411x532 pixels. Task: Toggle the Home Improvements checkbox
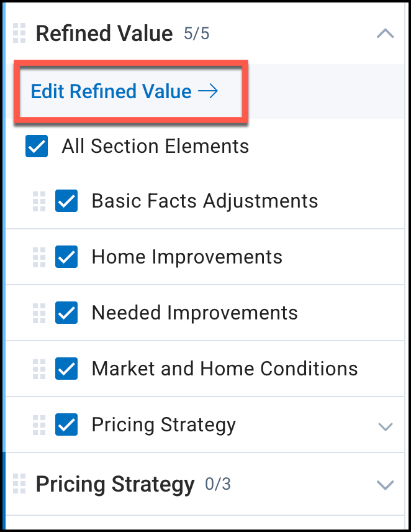pos(66,257)
